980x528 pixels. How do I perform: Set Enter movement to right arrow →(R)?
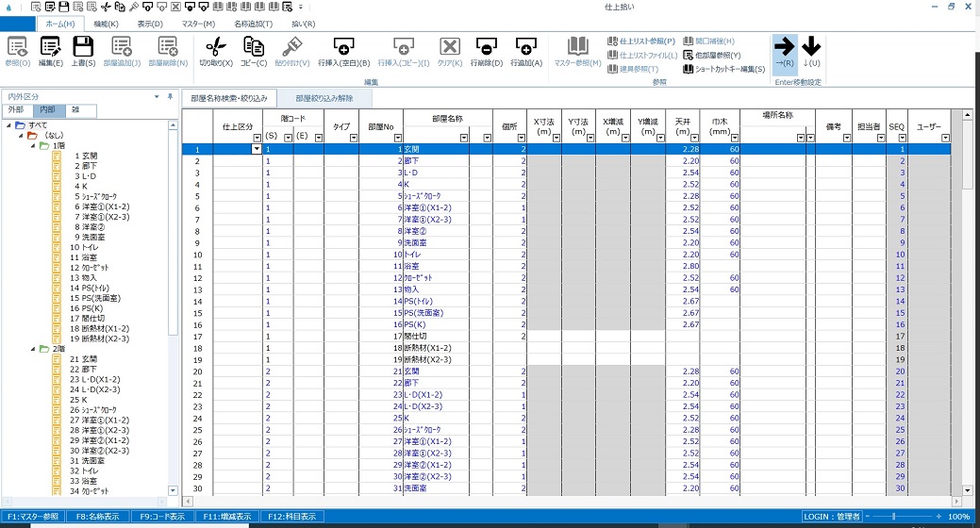point(785,53)
